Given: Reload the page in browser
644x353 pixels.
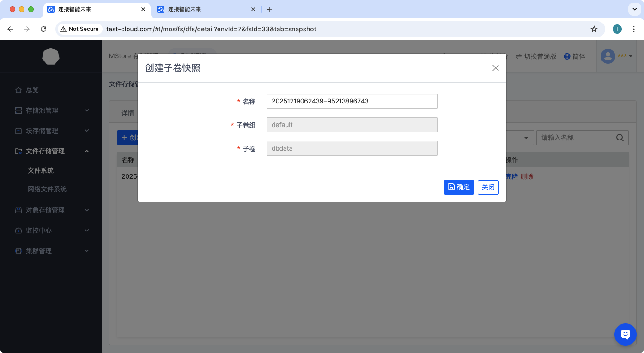Looking at the screenshot, I should coord(43,29).
